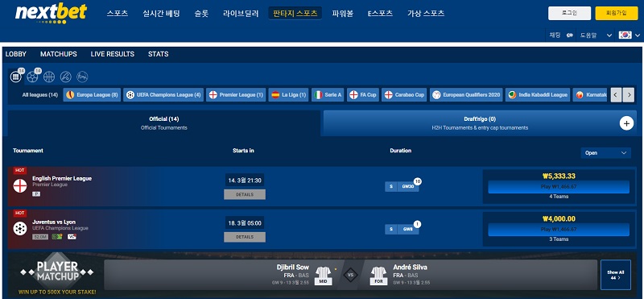Click the GW8 duration badge

point(408,230)
